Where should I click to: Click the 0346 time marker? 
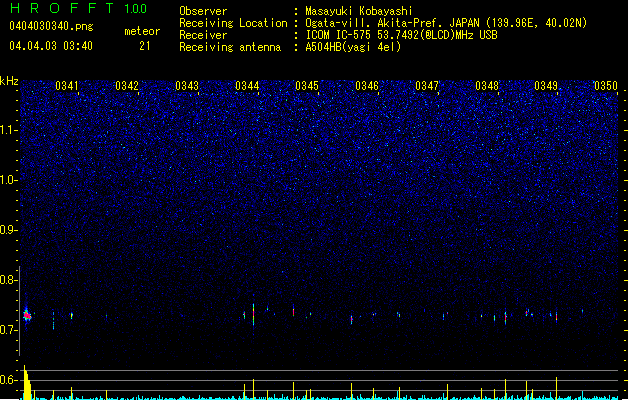point(367,86)
